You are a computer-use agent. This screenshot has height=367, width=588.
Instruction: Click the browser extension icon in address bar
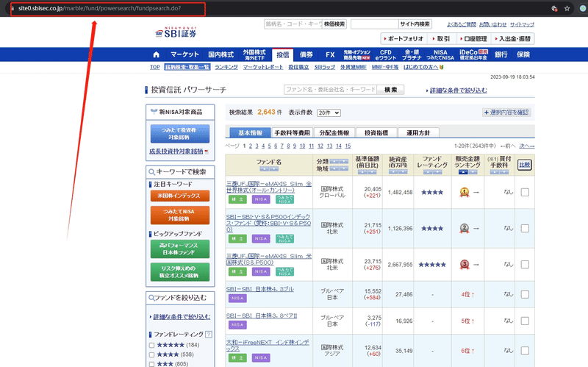tap(554, 8)
